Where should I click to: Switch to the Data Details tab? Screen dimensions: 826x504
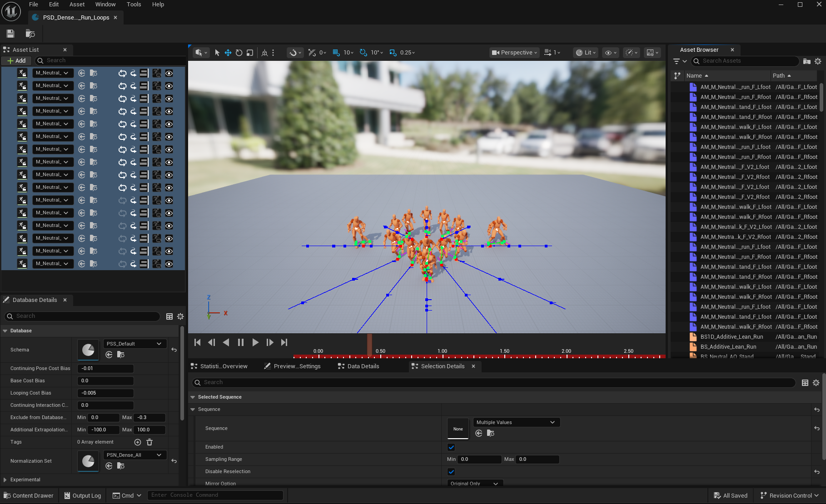coord(363,366)
